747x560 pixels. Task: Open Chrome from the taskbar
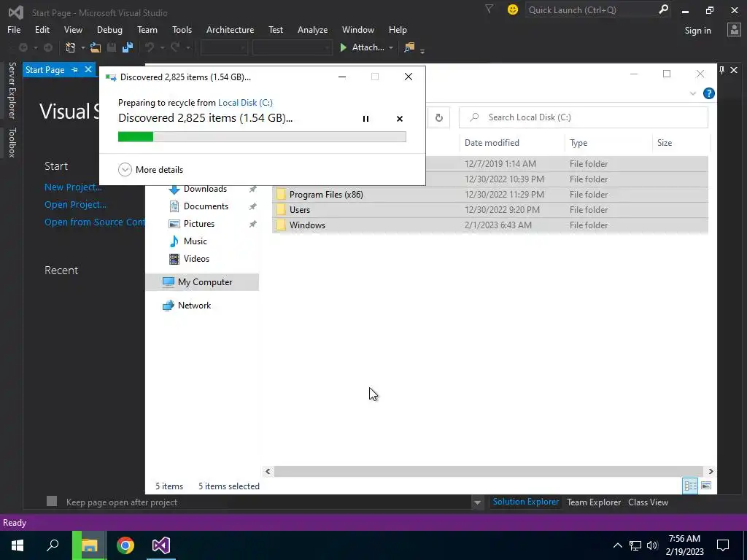tap(125, 545)
